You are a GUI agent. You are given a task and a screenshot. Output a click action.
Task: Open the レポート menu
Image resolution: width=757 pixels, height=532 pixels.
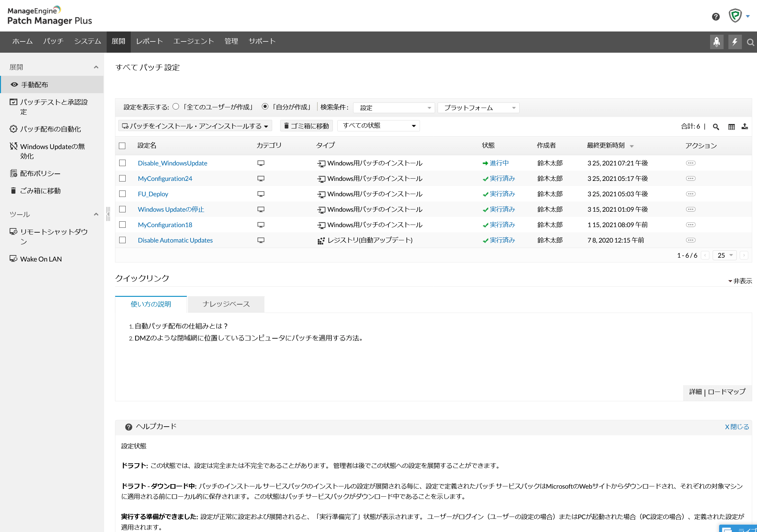point(149,41)
